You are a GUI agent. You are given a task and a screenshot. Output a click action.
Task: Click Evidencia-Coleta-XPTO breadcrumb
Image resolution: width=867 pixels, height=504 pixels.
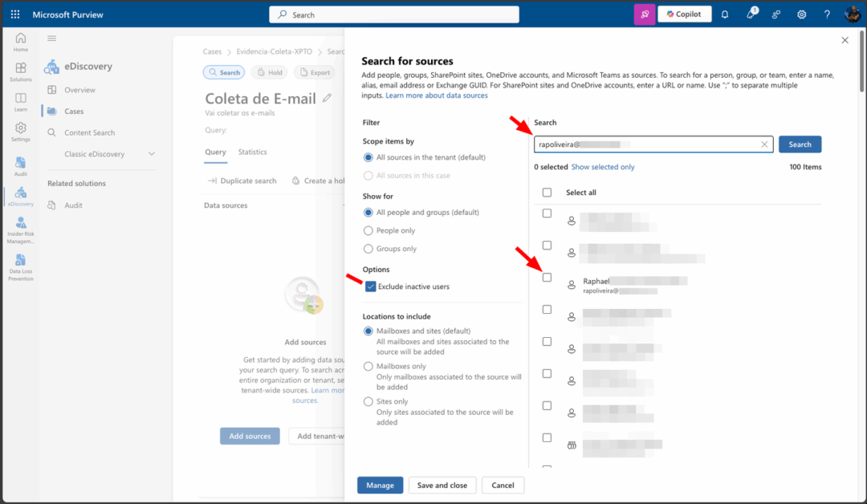[x=275, y=51]
